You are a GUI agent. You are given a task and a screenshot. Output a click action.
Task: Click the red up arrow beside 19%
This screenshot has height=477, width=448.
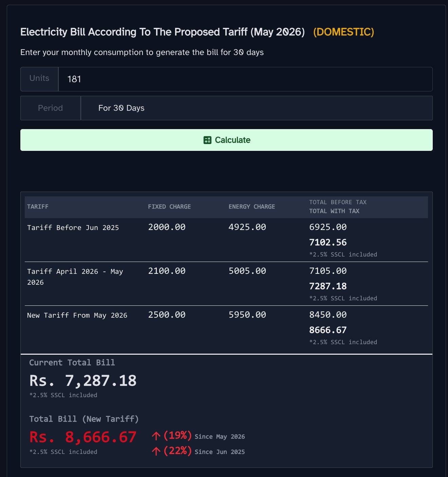coord(156,436)
